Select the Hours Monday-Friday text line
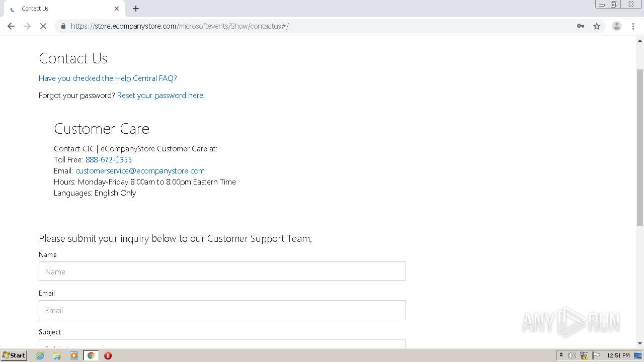The height and width of the screenshot is (362, 644). (x=145, y=182)
